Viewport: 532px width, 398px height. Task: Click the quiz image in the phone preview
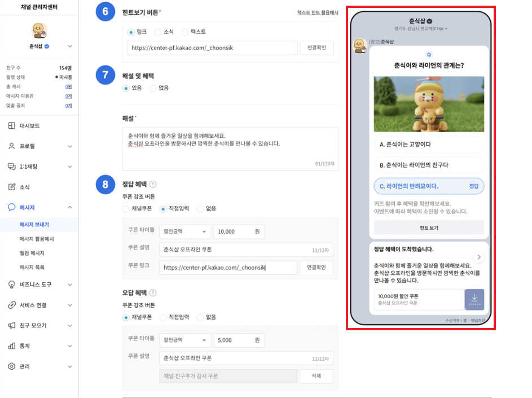[x=429, y=104]
